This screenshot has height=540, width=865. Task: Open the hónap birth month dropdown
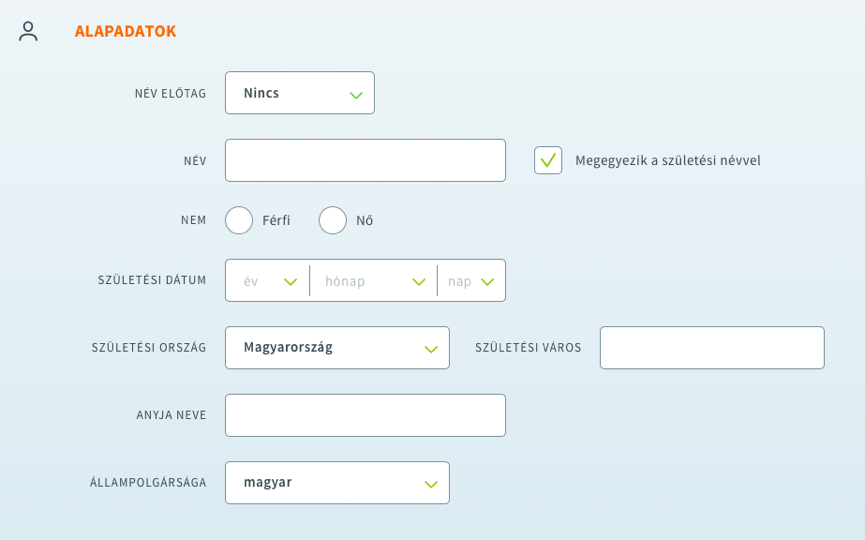[x=373, y=281]
